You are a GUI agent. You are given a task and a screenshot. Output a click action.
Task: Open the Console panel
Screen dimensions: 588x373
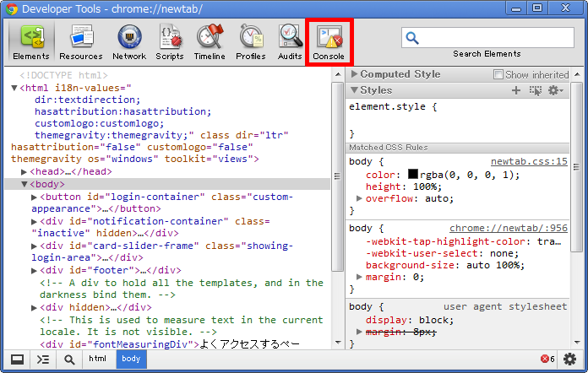pos(329,42)
